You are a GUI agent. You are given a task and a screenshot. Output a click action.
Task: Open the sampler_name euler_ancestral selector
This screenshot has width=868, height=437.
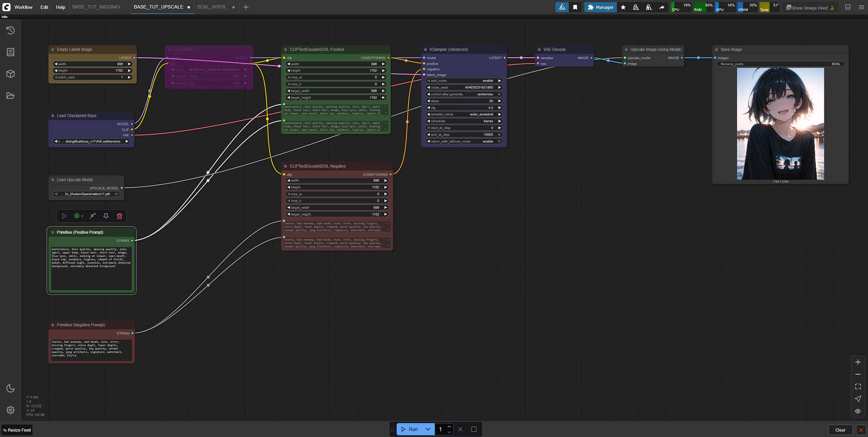(x=464, y=114)
